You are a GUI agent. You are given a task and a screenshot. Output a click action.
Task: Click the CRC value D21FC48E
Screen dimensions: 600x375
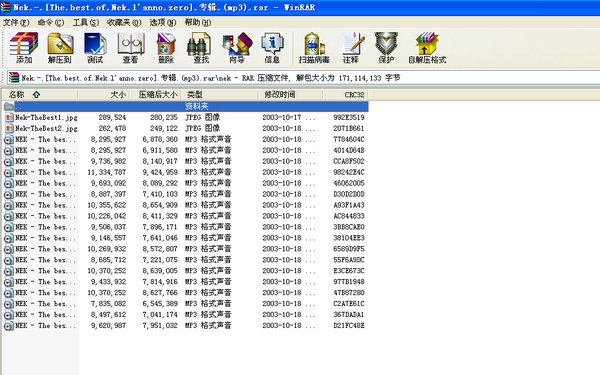349,326
